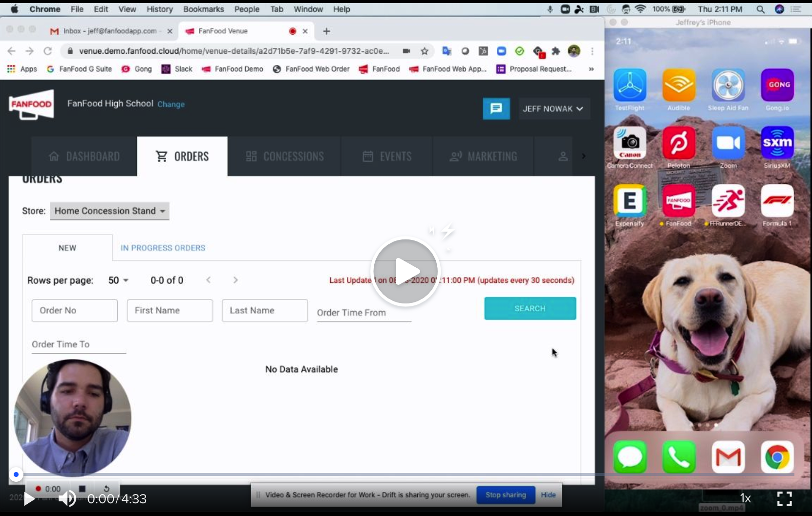Tap Expensify app on iPhone
Image resolution: width=812 pixels, height=516 pixels.
[630, 200]
